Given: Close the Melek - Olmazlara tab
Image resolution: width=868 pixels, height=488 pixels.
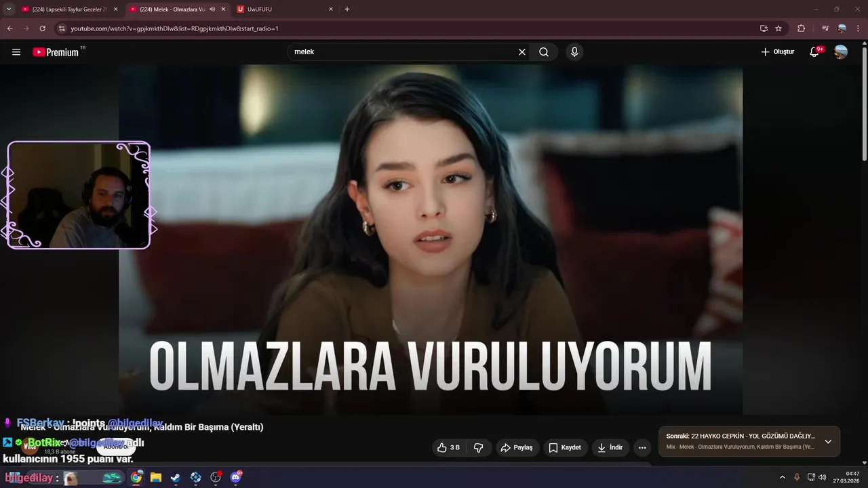Looking at the screenshot, I should pyautogui.click(x=223, y=9).
